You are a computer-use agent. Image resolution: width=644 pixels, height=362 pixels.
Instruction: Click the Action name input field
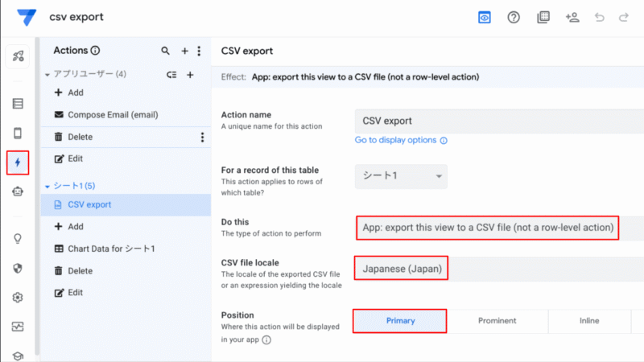499,121
